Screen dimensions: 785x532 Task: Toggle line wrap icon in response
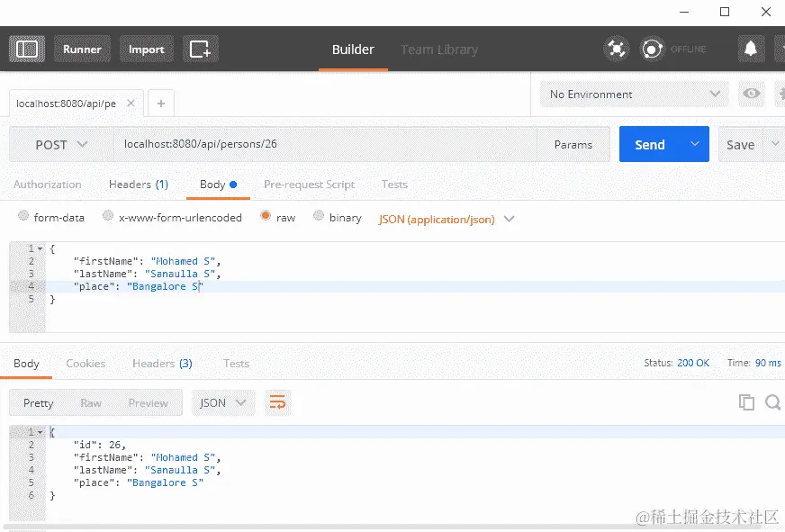point(277,402)
